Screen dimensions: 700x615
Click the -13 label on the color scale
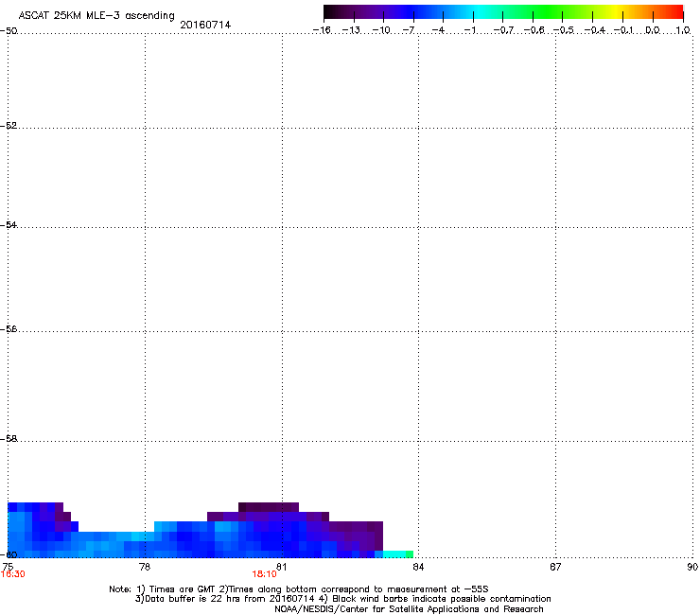click(351, 30)
